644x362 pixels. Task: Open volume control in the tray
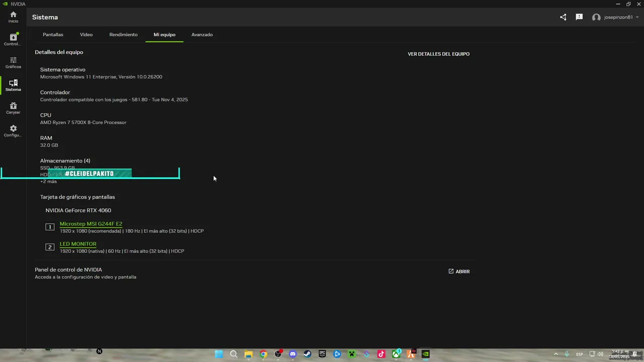[x=600, y=354]
